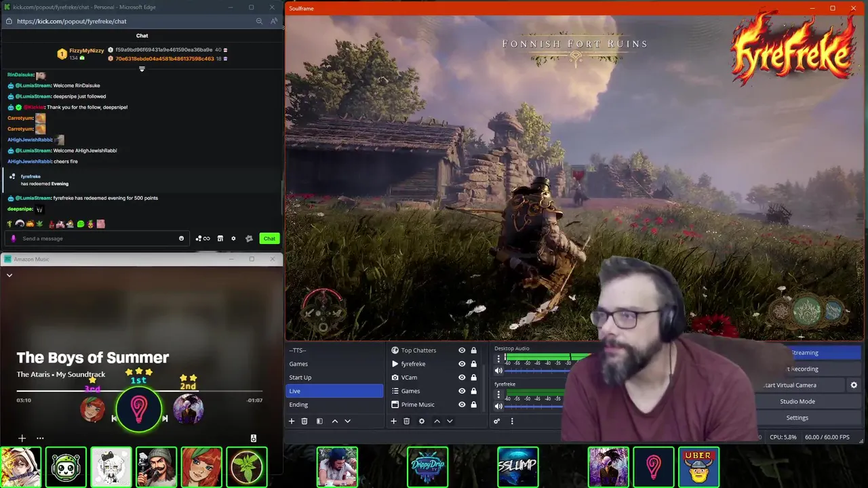Viewport: 868px width, 488px height.
Task: Hide the Games source
Action: click(x=462, y=391)
